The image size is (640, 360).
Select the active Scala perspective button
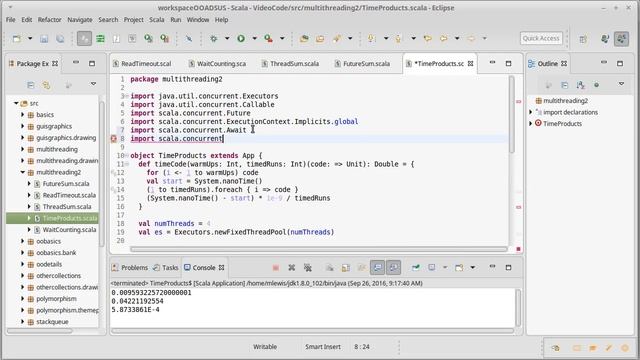click(622, 39)
